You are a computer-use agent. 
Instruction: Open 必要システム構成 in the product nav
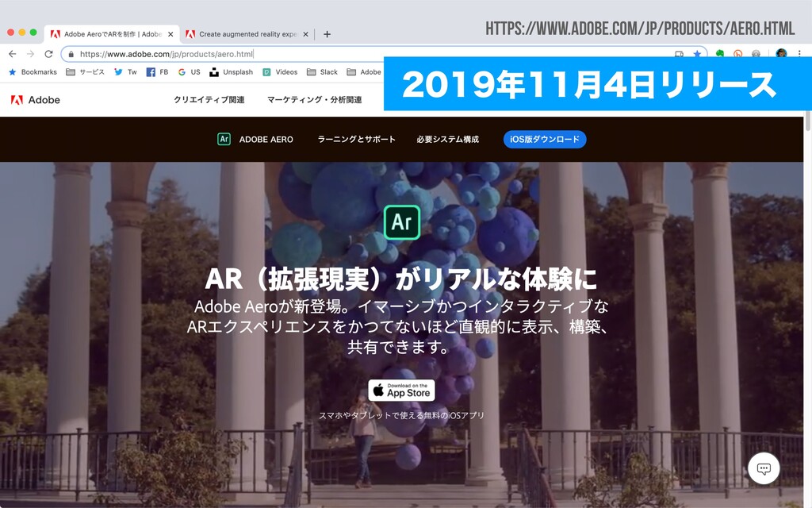coord(448,140)
